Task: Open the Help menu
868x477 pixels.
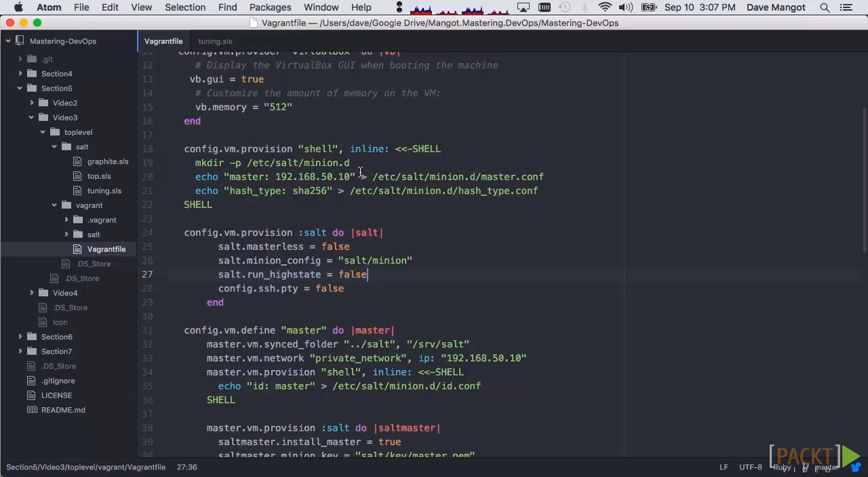Action: click(361, 7)
